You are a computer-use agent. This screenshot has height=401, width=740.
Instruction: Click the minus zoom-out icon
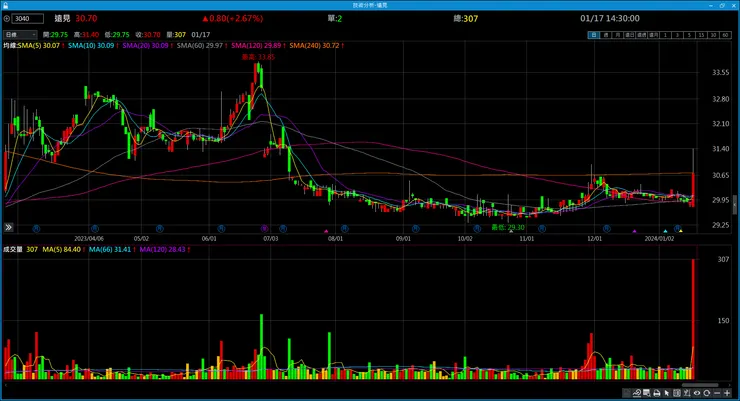[717, 393]
